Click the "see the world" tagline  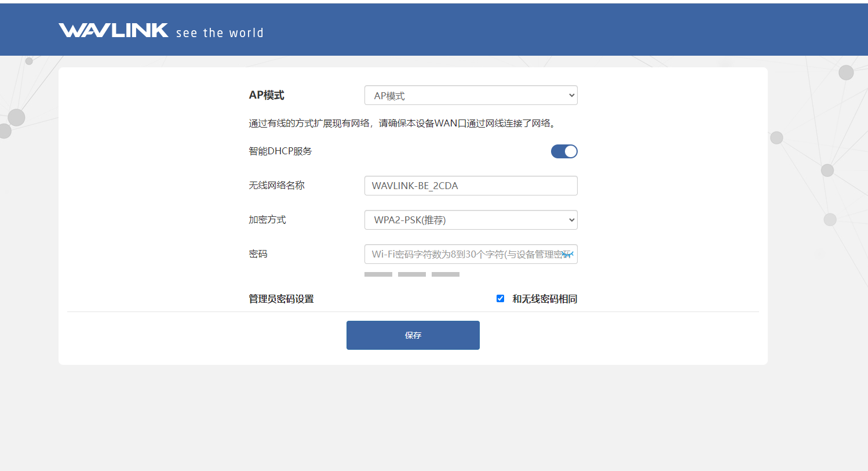[x=220, y=32]
